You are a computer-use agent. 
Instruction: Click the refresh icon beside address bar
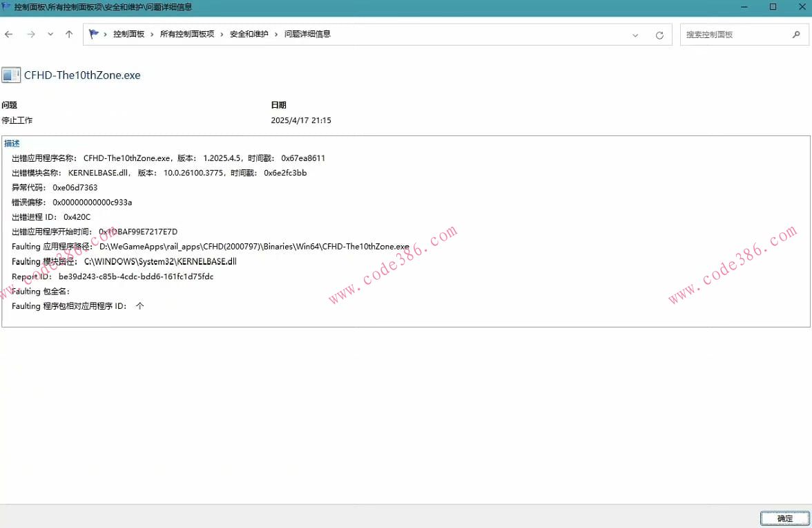click(659, 34)
